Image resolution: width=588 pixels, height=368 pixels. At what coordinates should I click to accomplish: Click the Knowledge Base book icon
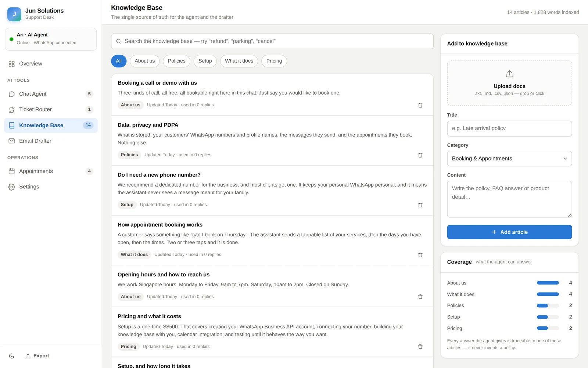pos(12,125)
